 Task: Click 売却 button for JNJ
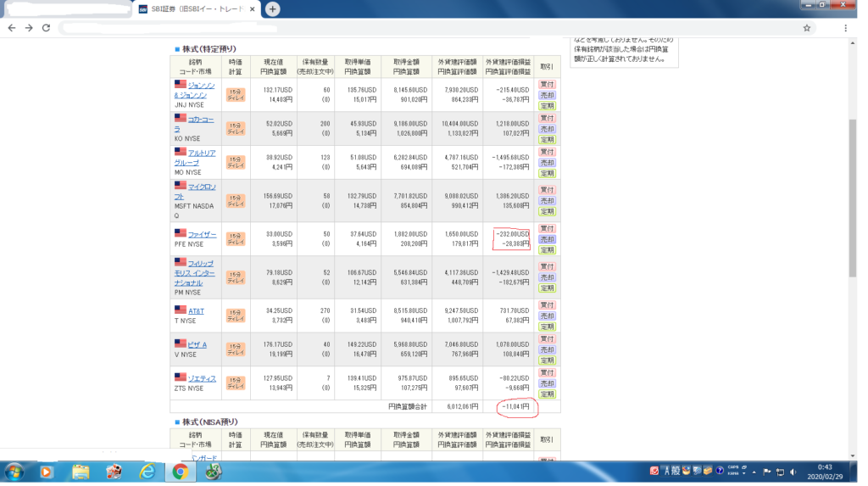click(x=547, y=95)
